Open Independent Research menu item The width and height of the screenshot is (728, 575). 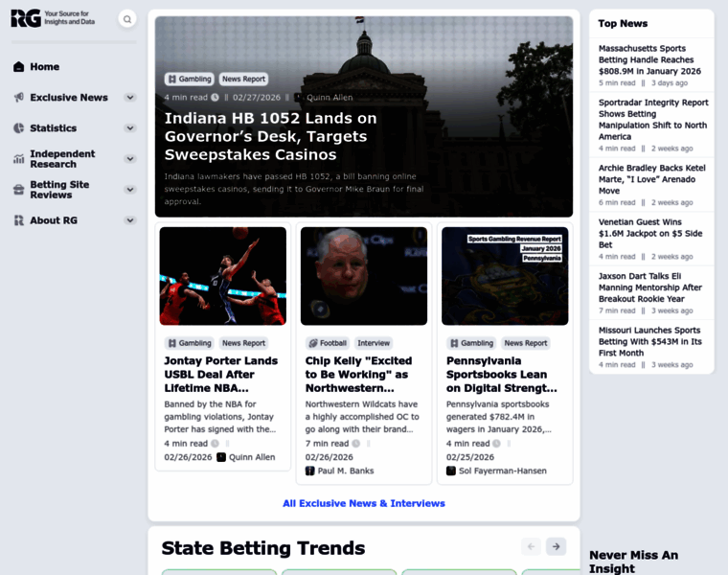(62, 159)
